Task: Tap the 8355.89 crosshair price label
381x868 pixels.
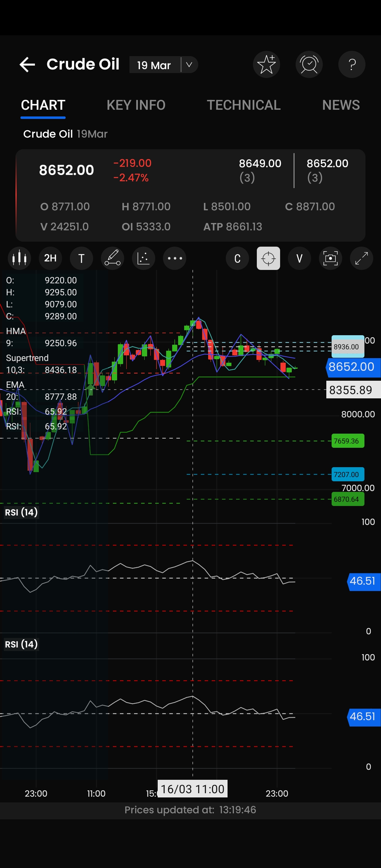Action: point(353,390)
